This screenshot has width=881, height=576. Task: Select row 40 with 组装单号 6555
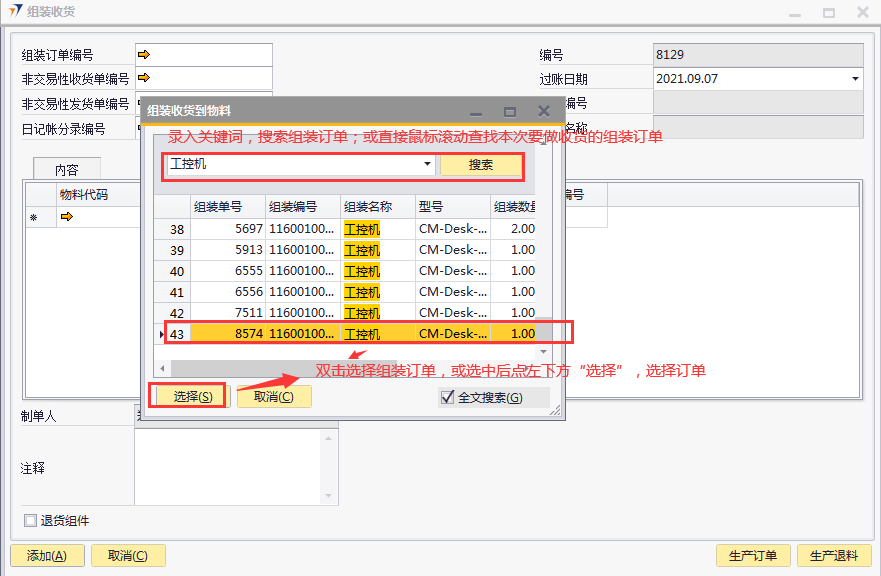(228, 271)
